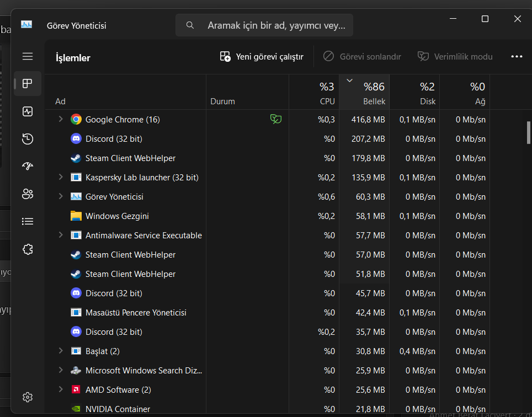Click Verimlilik modu button
Image resolution: width=532 pixels, height=417 pixels.
(455, 57)
